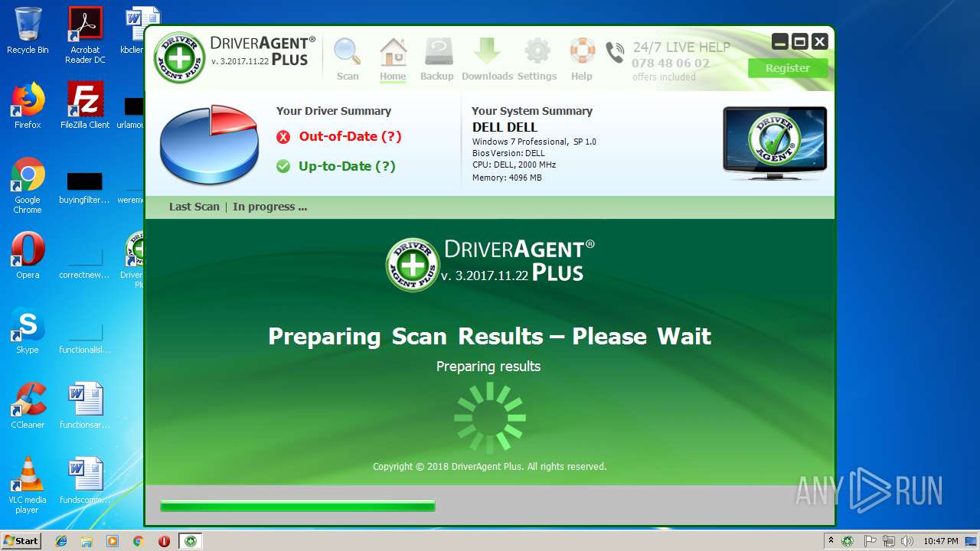Click the red X out-of-date icon

(x=283, y=137)
